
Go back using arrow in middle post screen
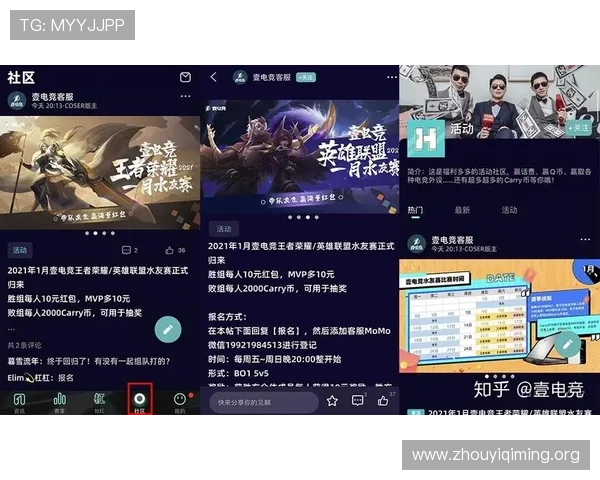[x=214, y=77]
